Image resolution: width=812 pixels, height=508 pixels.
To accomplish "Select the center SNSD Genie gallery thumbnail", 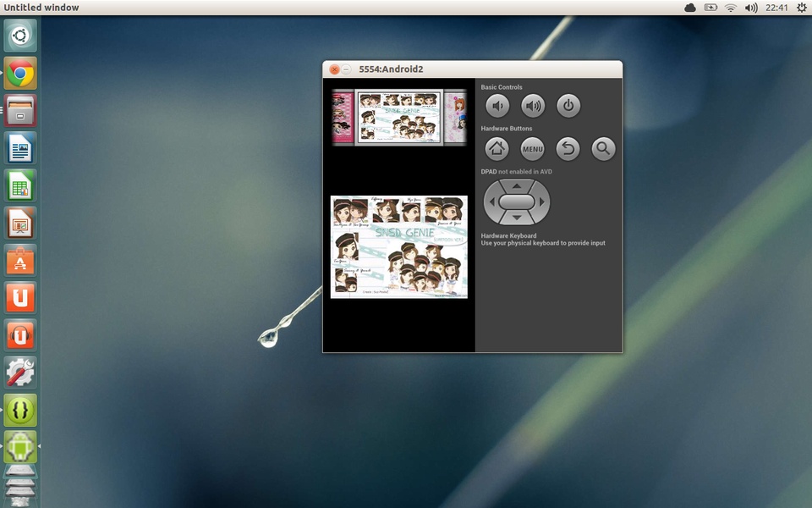I will click(x=398, y=118).
